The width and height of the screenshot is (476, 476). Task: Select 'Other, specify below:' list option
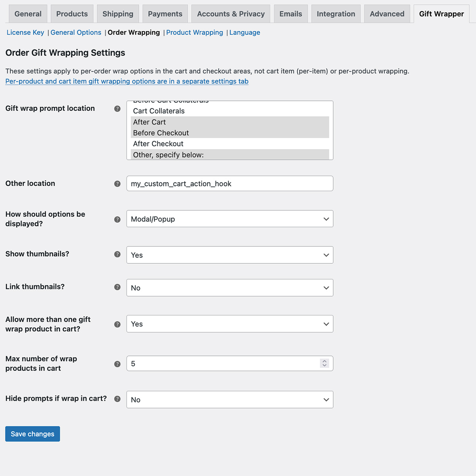pyautogui.click(x=230, y=155)
